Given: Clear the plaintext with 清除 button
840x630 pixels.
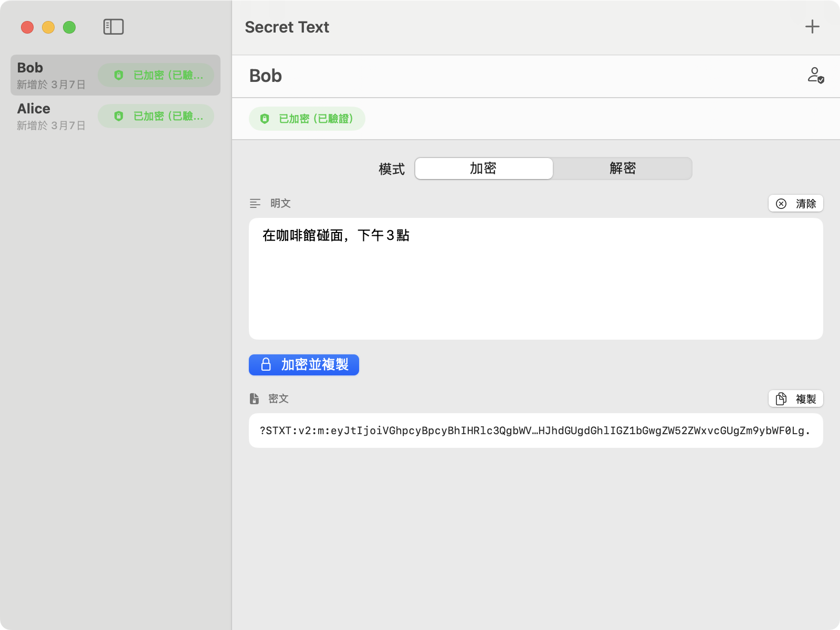Looking at the screenshot, I should point(795,204).
